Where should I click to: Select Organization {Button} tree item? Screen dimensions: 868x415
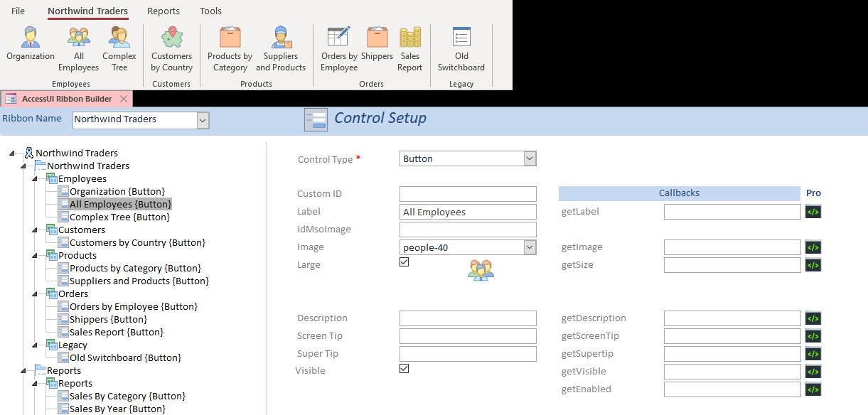(x=117, y=191)
